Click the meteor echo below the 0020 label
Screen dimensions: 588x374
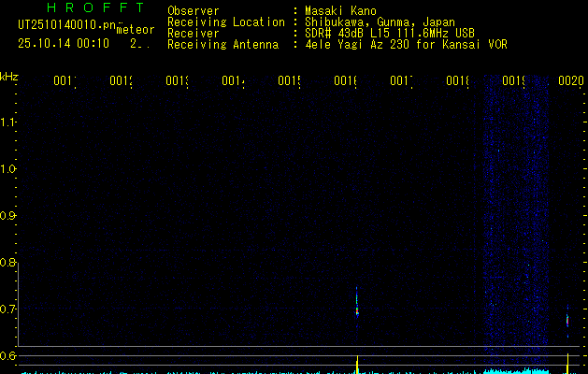point(567,321)
